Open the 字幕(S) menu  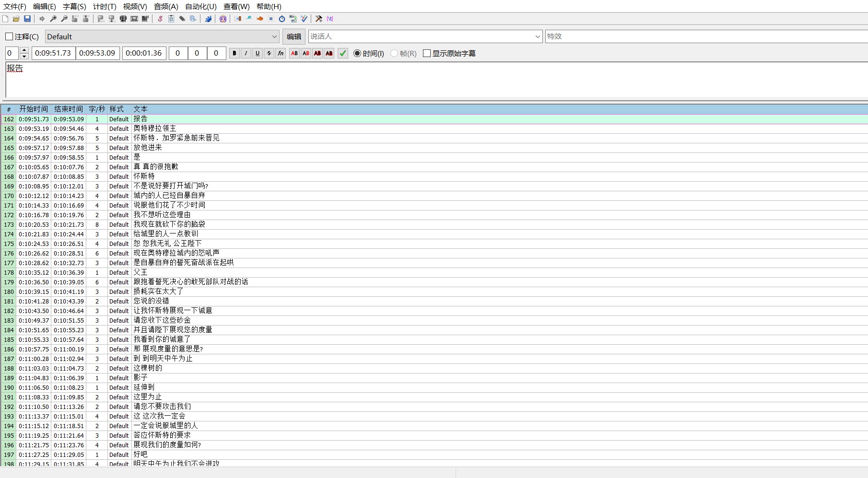click(74, 6)
